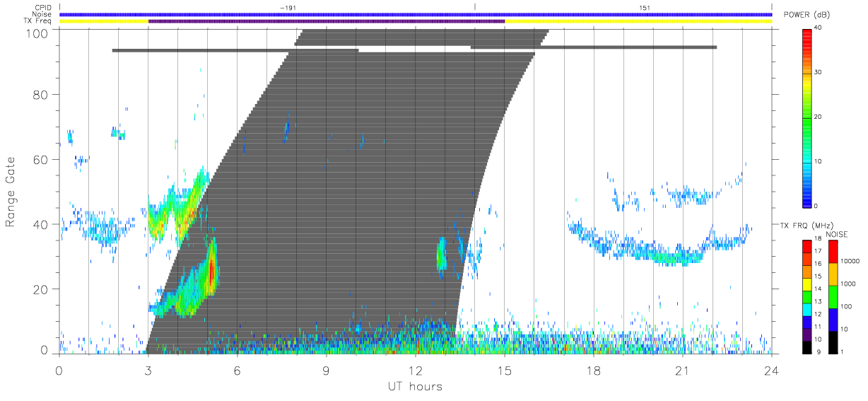Click "100" on the Range Gate axis
868x401 pixels.
click(x=38, y=33)
